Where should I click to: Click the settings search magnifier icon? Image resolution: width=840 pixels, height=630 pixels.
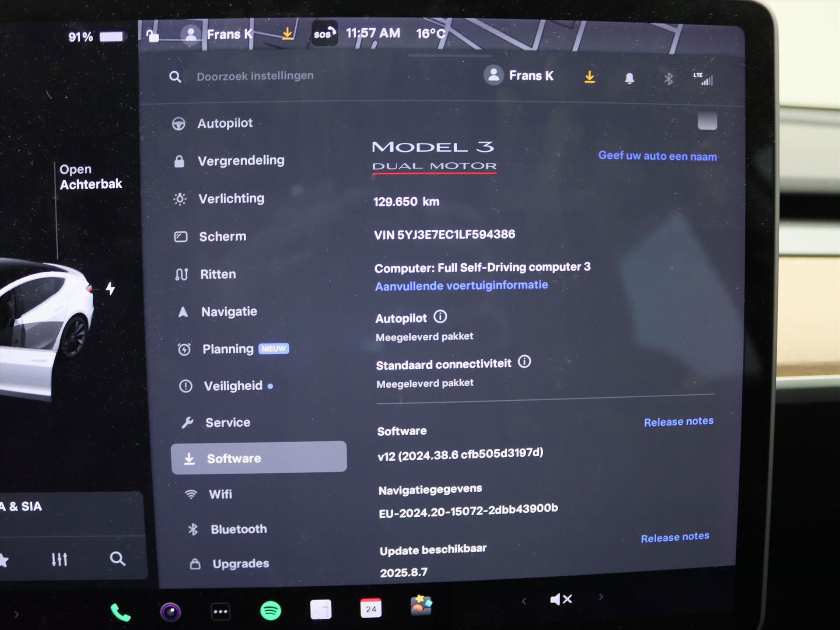pyautogui.click(x=175, y=77)
